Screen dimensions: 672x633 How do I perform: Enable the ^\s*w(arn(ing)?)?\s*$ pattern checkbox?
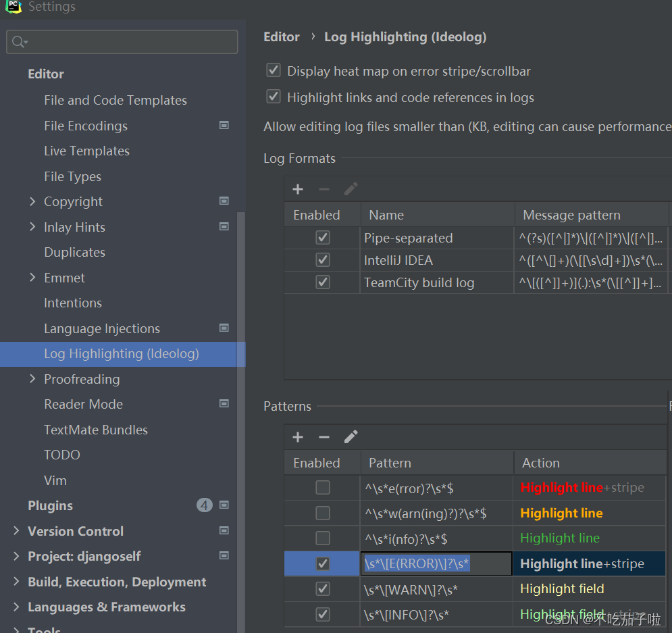click(x=323, y=513)
